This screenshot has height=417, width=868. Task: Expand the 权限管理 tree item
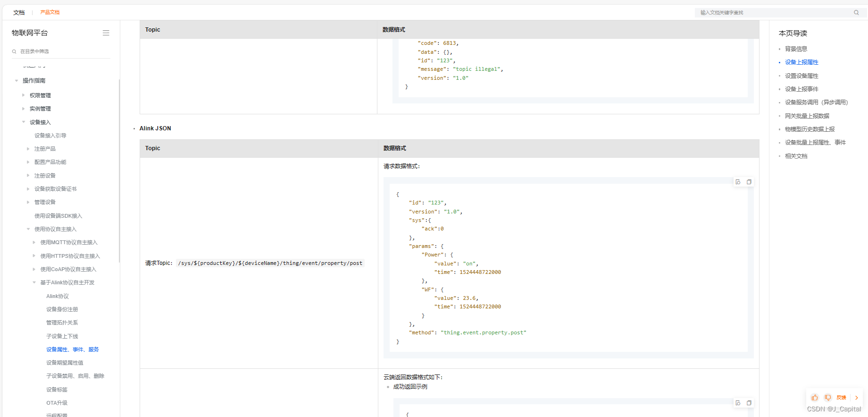point(24,95)
